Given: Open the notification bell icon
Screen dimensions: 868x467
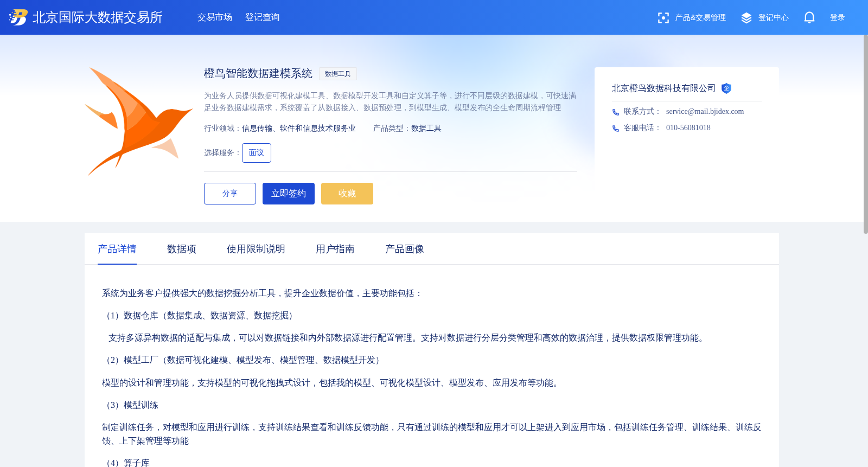Looking at the screenshot, I should click(x=809, y=17).
